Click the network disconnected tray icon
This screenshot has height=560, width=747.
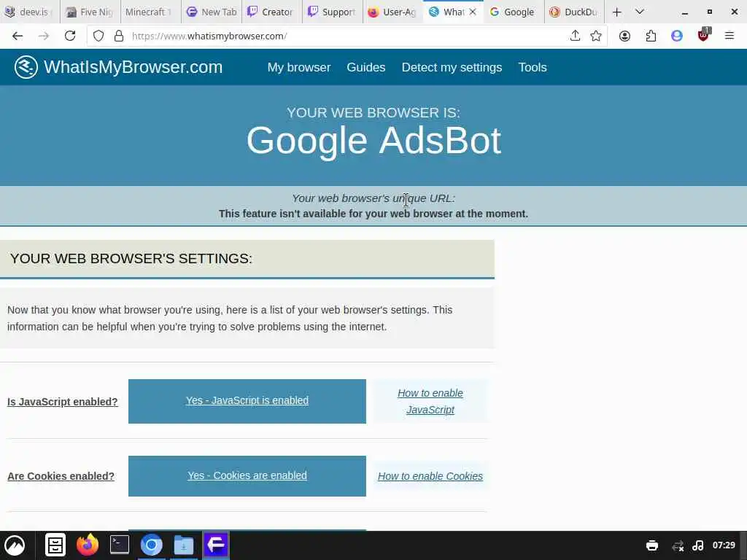coord(678,545)
